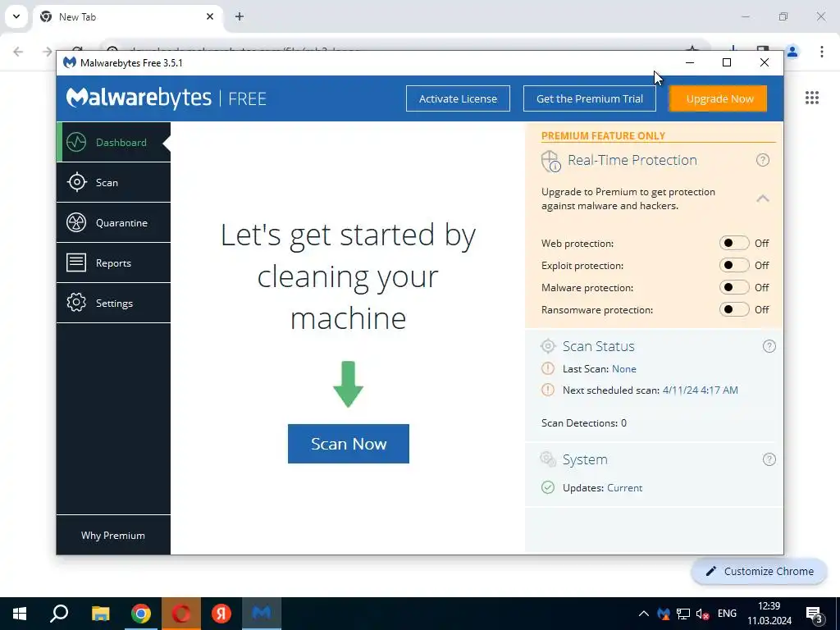This screenshot has width=840, height=630.
Task: Open Chrome tab search dropdown
Action: [x=16, y=16]
